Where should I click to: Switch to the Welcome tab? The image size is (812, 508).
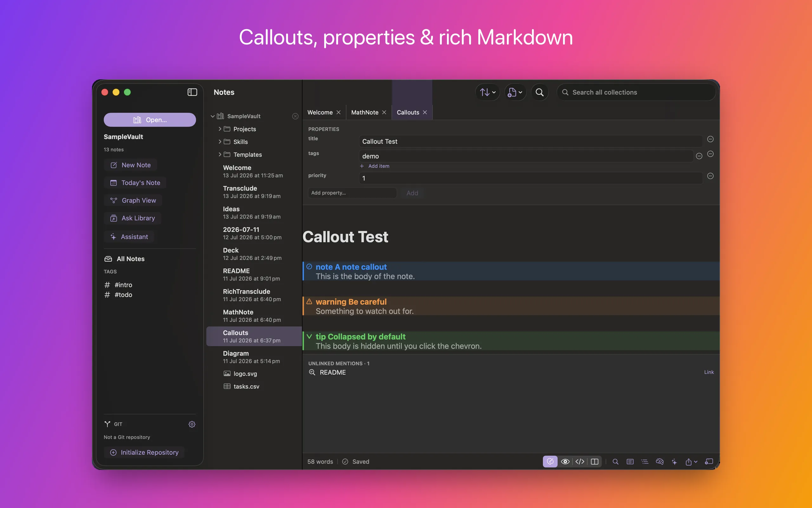pos(320,112)
